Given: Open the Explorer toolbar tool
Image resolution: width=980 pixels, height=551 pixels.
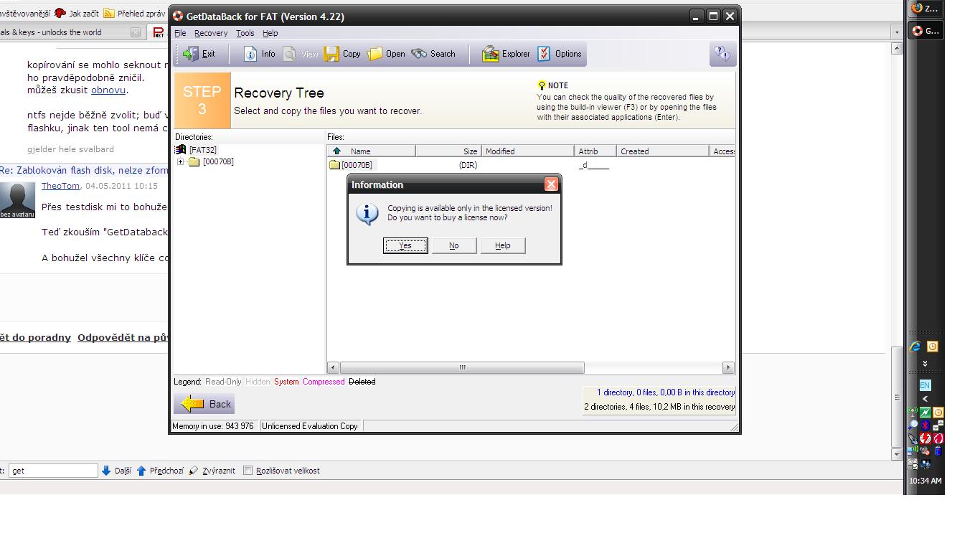Looking at the screenshot, I should (491, 54).
